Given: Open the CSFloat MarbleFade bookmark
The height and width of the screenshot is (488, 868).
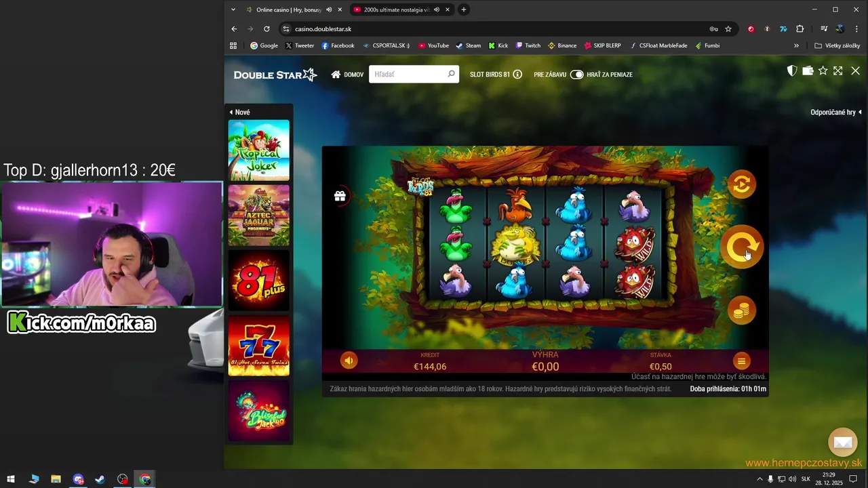Looking at the screenshot, I should point(658,45).
